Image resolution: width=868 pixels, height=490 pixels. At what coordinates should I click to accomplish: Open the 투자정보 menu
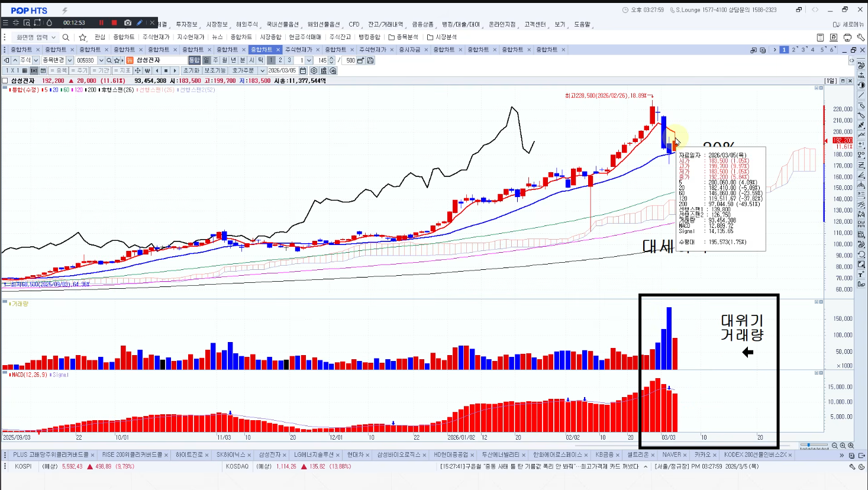[186, 24]
